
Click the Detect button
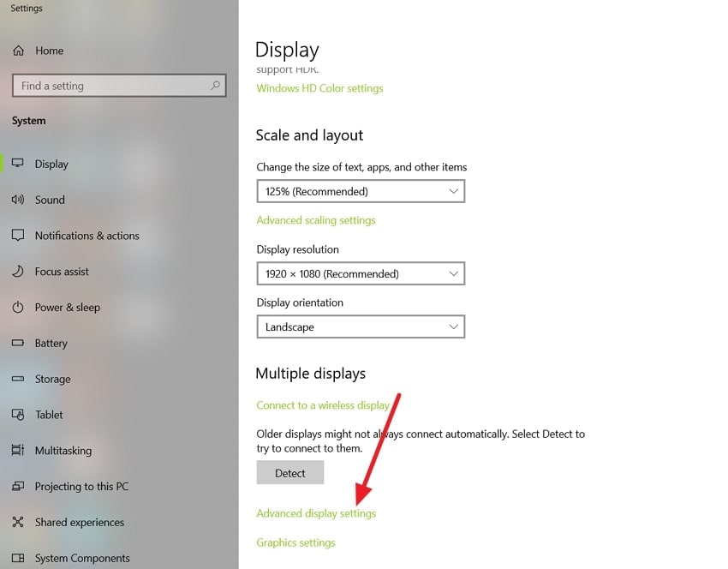pos(289,472)
